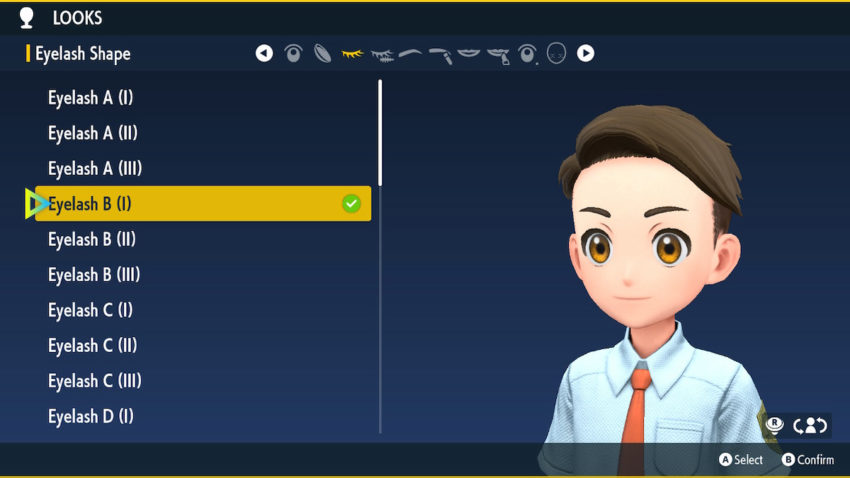Choose Eyelash C (I)

click(x=91, y=311)
